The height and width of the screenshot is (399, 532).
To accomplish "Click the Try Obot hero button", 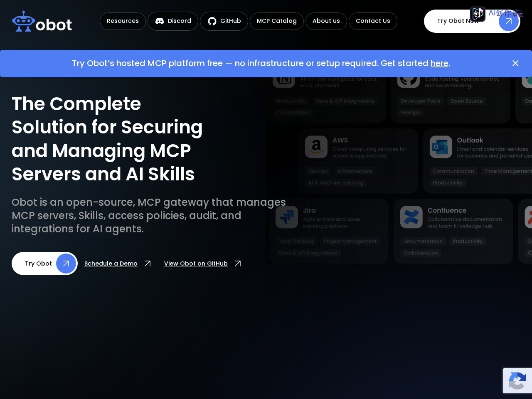I will point(44,264).
